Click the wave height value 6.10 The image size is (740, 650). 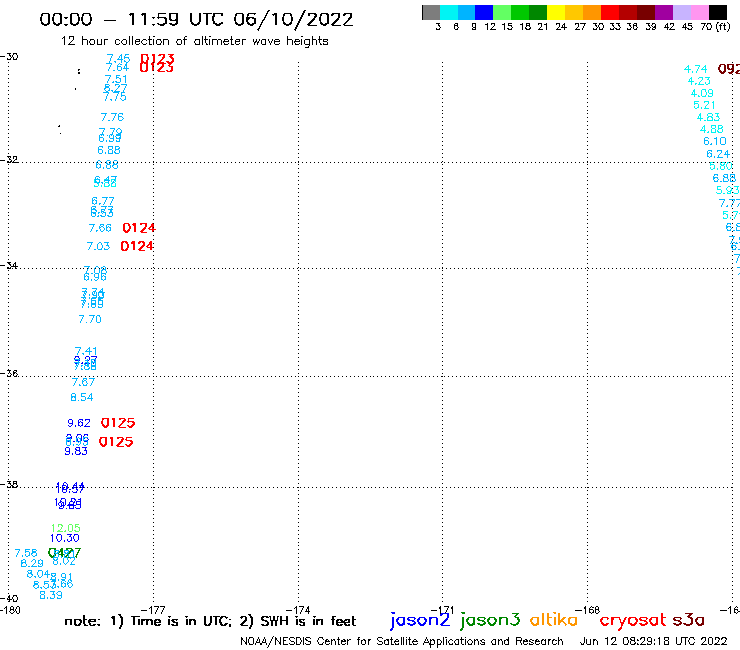click(715, 141)
